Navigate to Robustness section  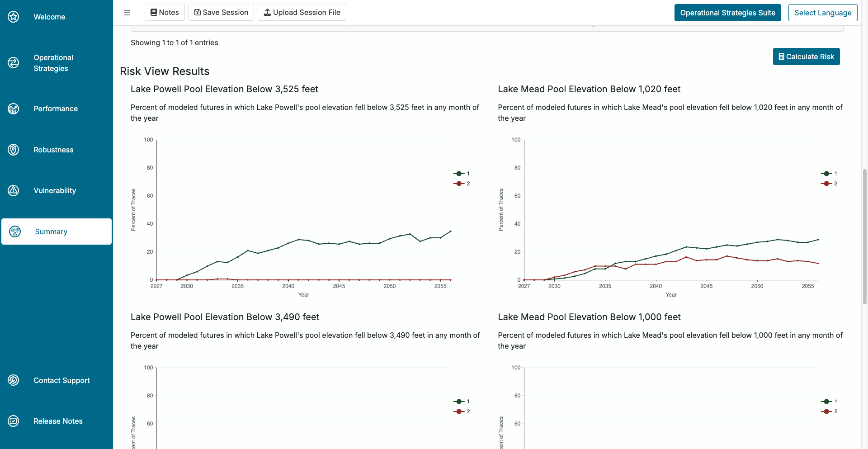[53, 150]
